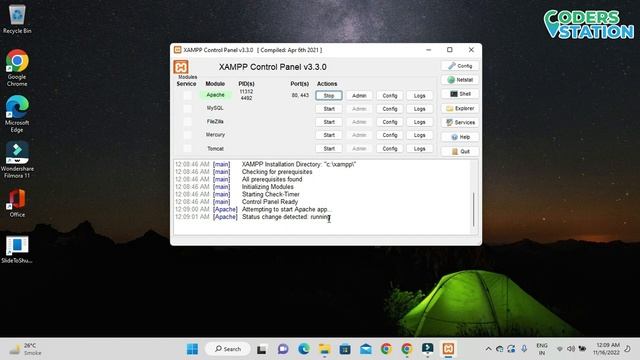Minimize the XAMPP Control Panel window
Image resolution: width=640 pixels, height=360 pixels.
[428, 50]
